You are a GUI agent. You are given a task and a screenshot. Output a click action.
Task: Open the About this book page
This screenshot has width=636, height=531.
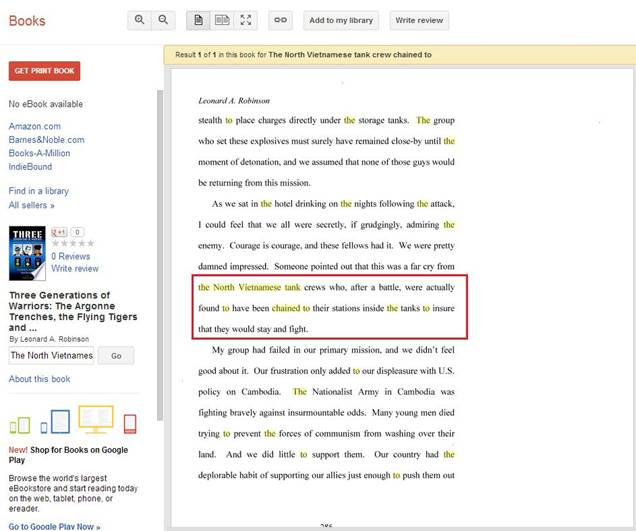(39, 379)
